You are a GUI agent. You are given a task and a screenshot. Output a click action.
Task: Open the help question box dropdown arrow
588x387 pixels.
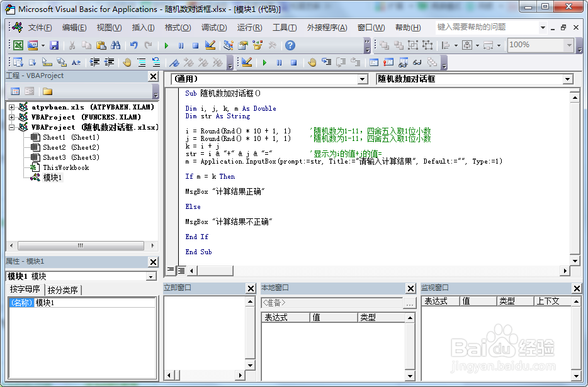pos(542,28)
